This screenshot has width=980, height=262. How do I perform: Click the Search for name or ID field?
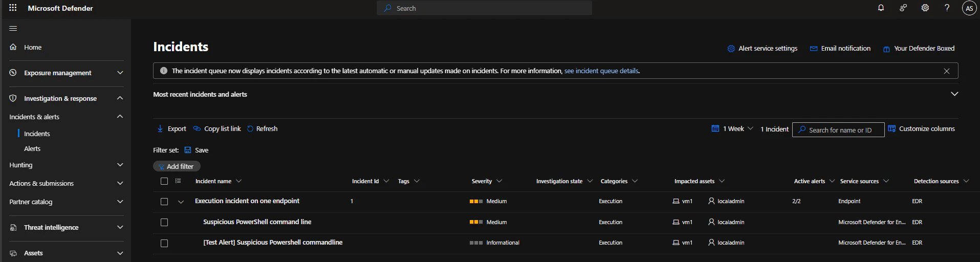(x=838, y=130)
